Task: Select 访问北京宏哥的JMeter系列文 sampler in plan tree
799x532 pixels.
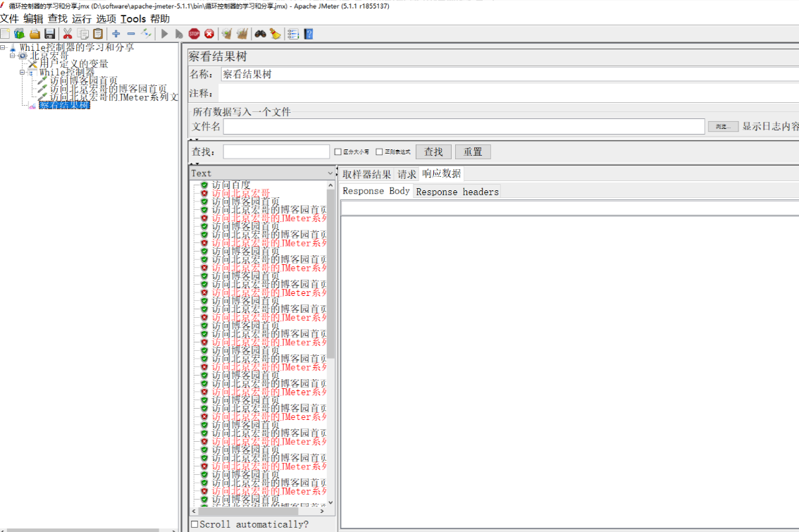Action: click(113, 97)
